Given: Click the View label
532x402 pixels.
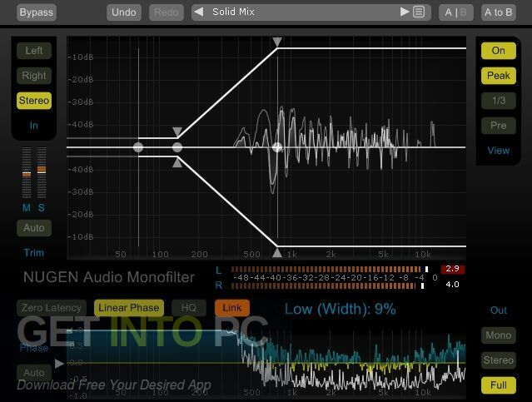Looking at the screenshot, I should (499, 151).
